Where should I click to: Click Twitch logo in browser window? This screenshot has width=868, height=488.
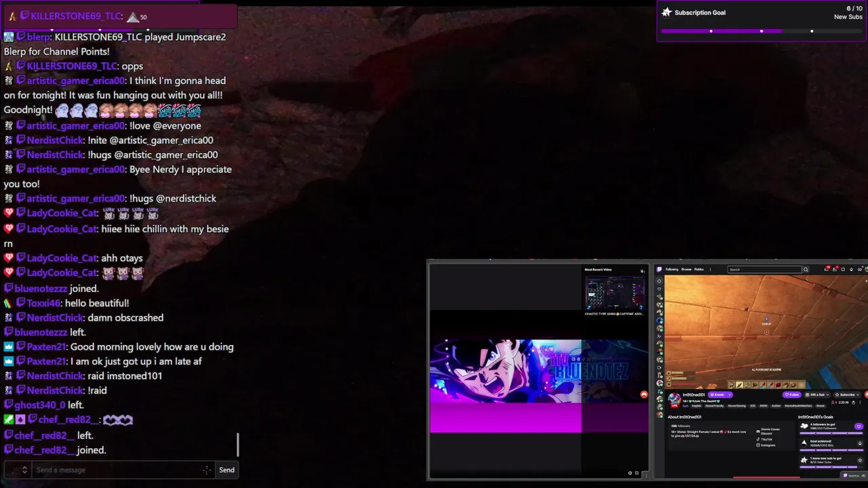[659, 269]
